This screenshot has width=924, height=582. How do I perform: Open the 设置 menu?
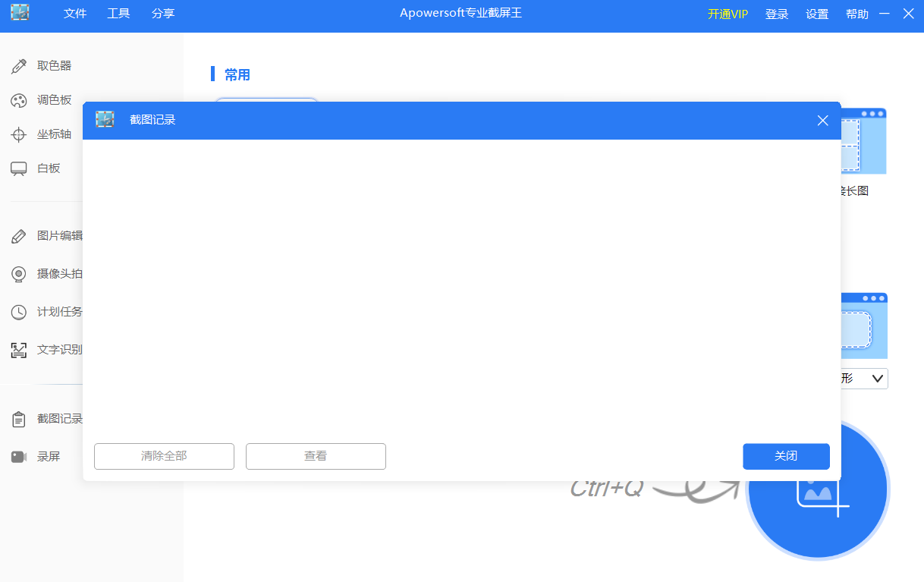click(x=817, y=14)
